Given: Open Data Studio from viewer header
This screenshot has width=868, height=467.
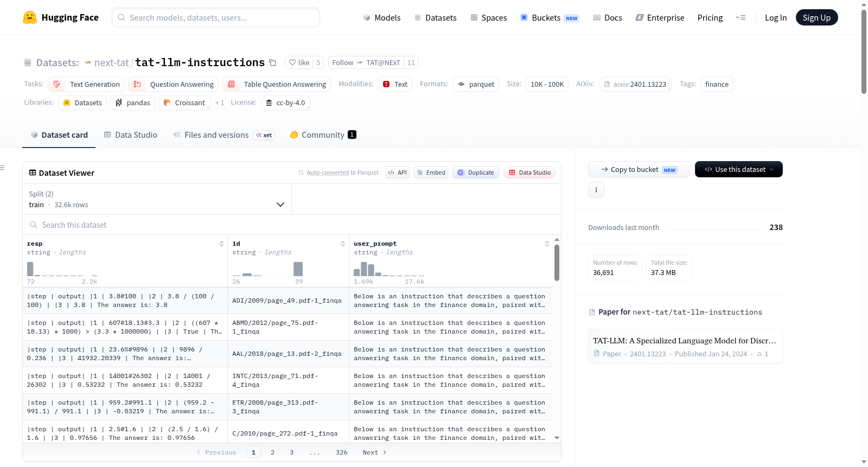Looking at the screenshot, I should 529,172.
